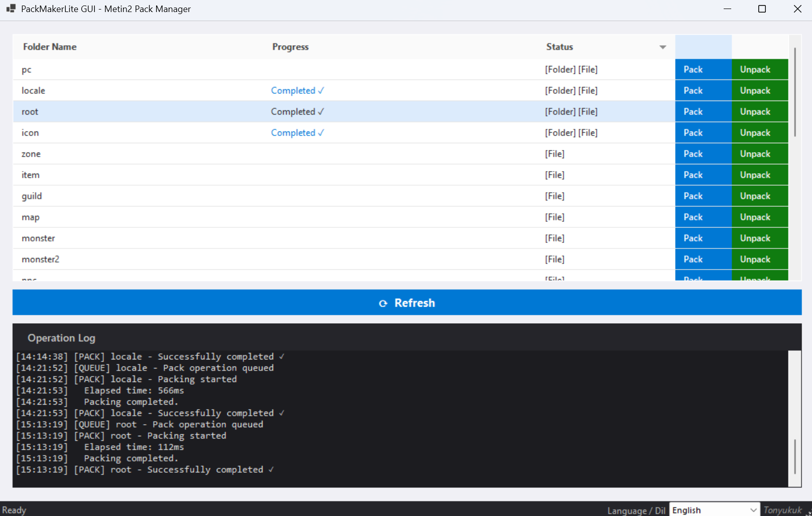This screenshot has height=516, width=812.
Task: Click log line 'Elapsed time: 566ms'
Action: pyautogui.click(x=134, y=391)
